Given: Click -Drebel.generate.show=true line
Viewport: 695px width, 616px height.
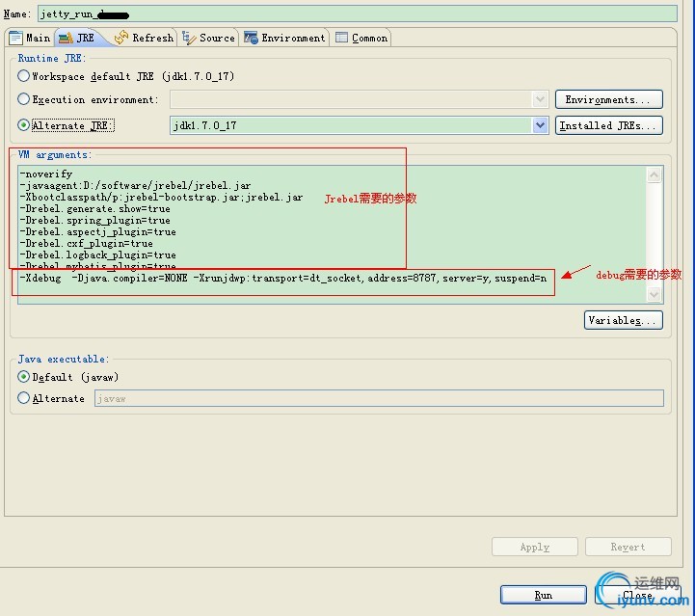Looking at the screenshot, I should tap(94, 208).
